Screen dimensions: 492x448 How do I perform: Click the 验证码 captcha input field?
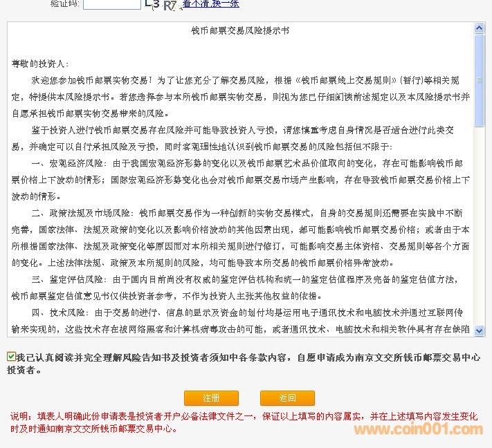111,4
